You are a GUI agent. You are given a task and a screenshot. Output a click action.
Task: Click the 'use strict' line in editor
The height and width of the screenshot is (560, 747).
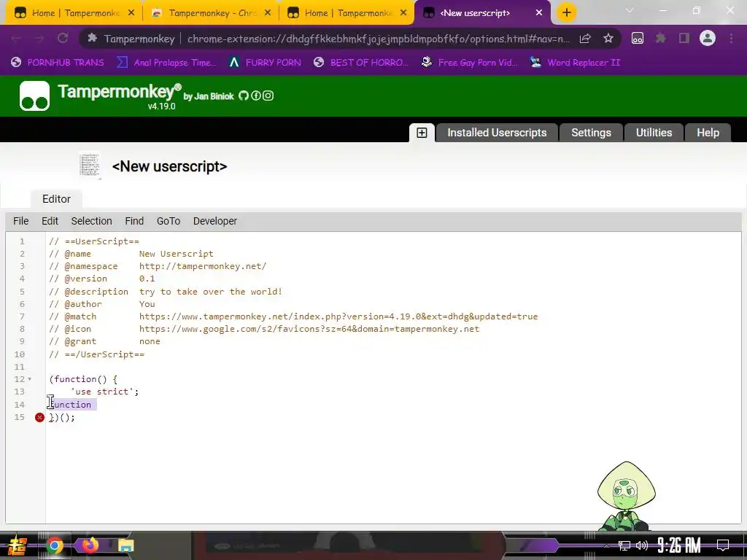tap(104, 392)
